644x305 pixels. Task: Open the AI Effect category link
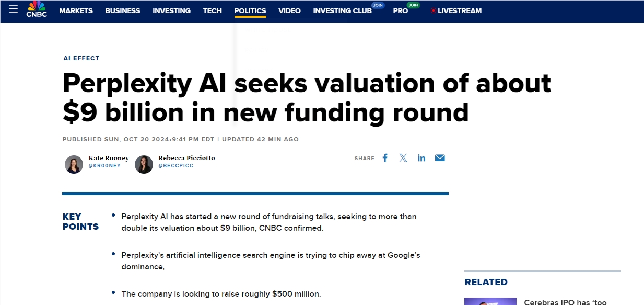(x=81, y=58)
